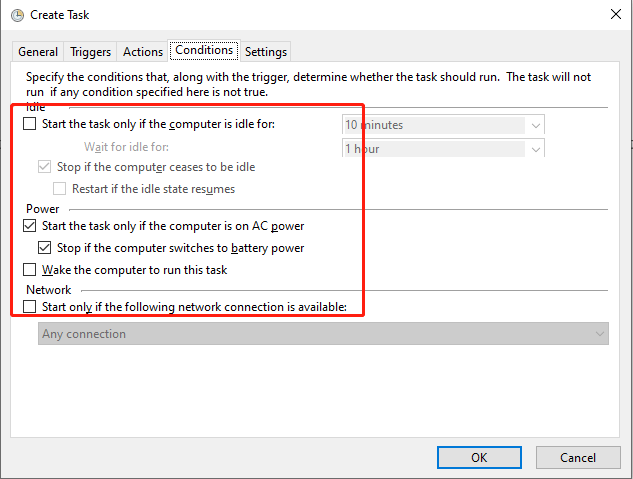Toggle stop if computer ceases to be idle
Screen dimensions: 633x479
tap(44, 167)
